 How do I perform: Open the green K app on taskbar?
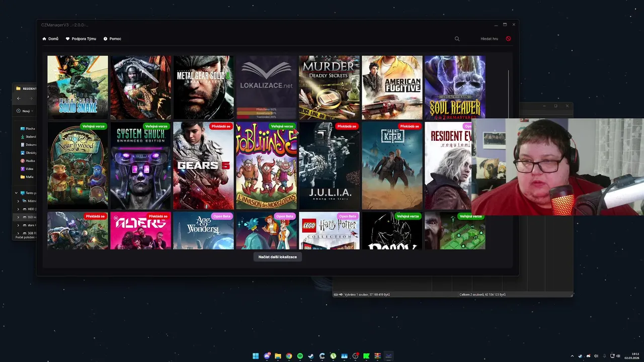(366, 356)
